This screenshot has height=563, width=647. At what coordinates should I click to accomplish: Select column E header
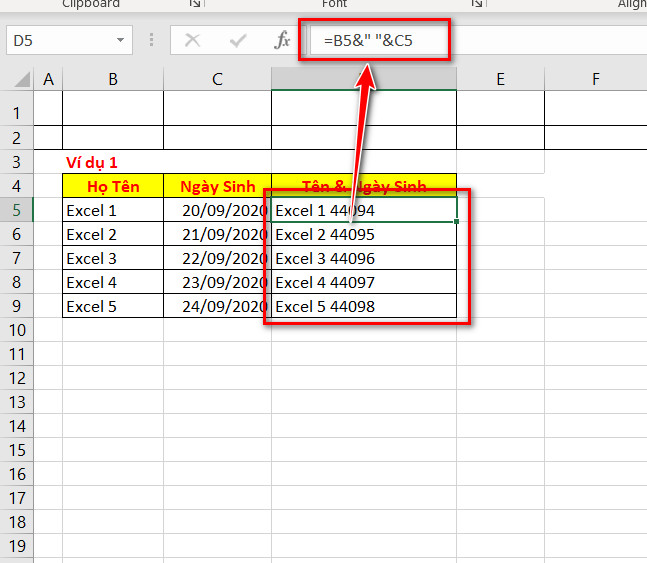pyautogui.click(x=501, y=79)
